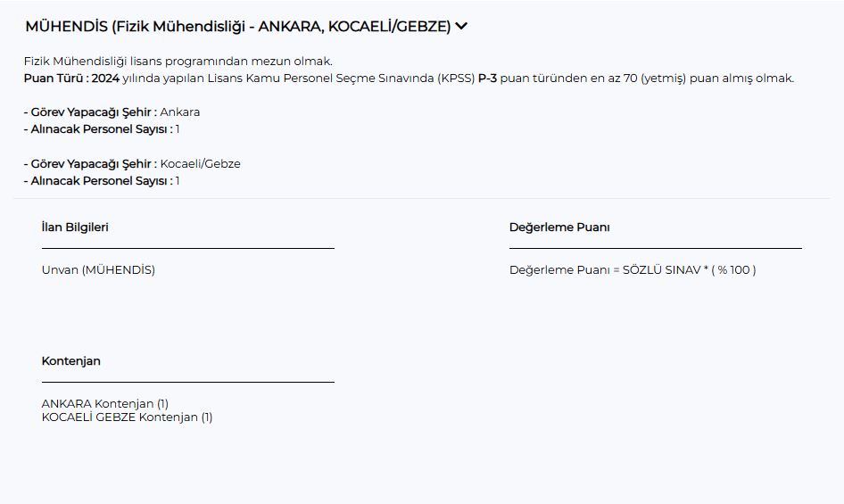Collapse the MÜHENDİS listing with the chevron arrow

461,27
